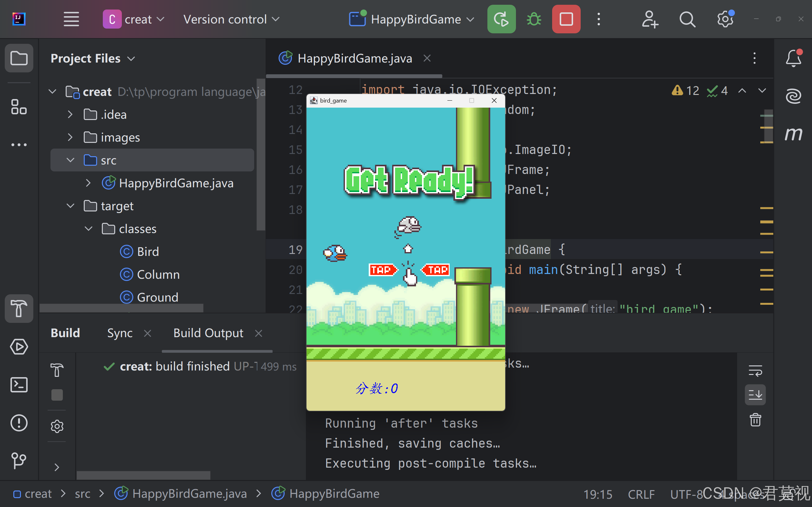Image resolution: width=812 pixels, height=507 pixels.
Task: Expand the images folder
Action: tap(70, 137)
